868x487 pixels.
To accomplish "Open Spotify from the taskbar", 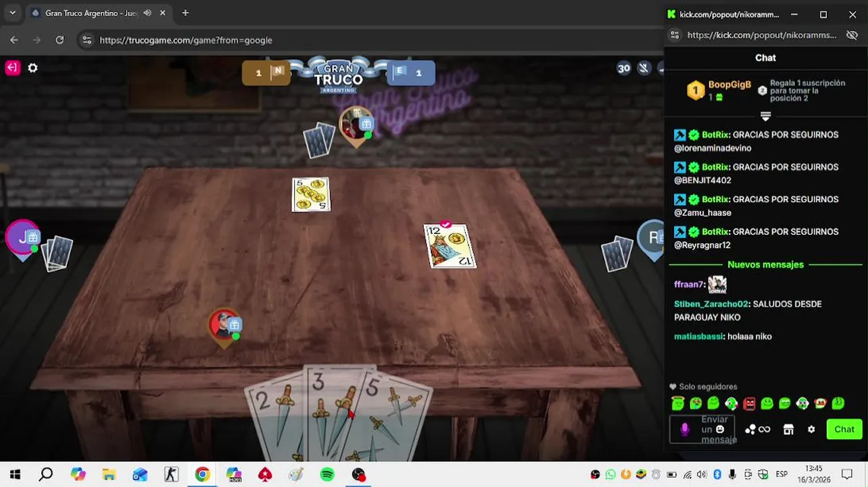I will [327, 474].
